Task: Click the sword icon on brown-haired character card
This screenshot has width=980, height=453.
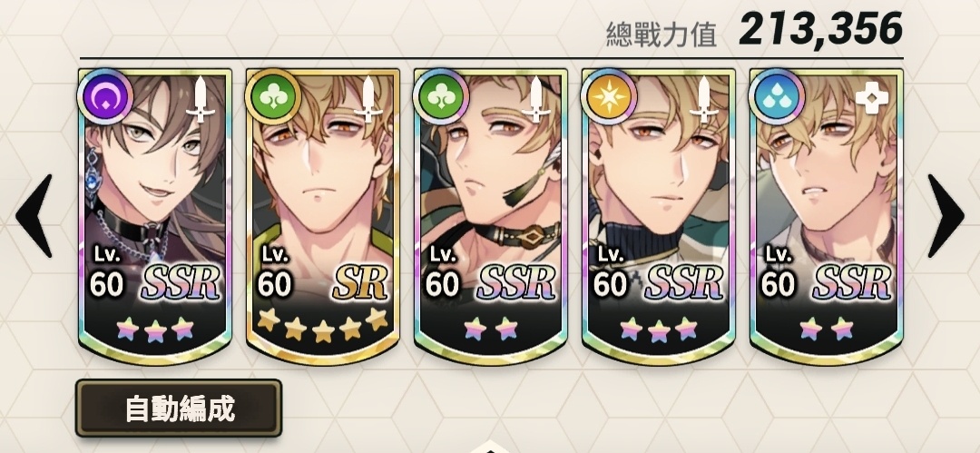Action: pyautogui.click(x=201, y=99)
